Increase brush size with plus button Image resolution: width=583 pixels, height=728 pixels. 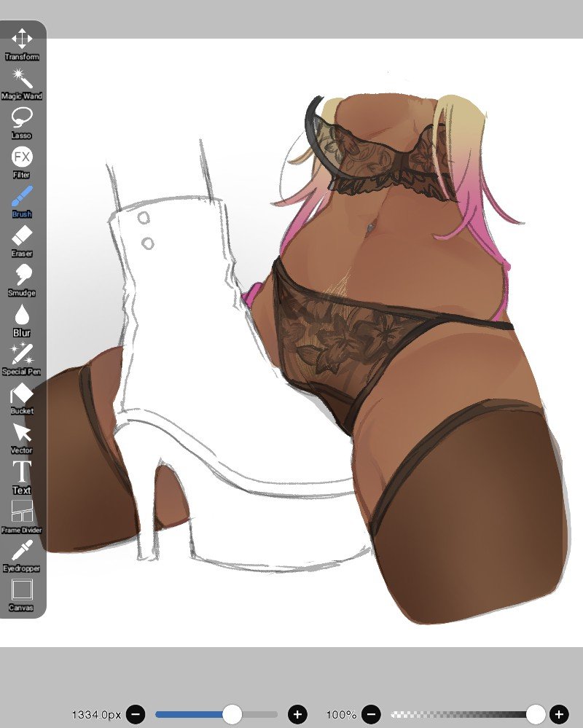pyautogui.click(x=297, y=713)
